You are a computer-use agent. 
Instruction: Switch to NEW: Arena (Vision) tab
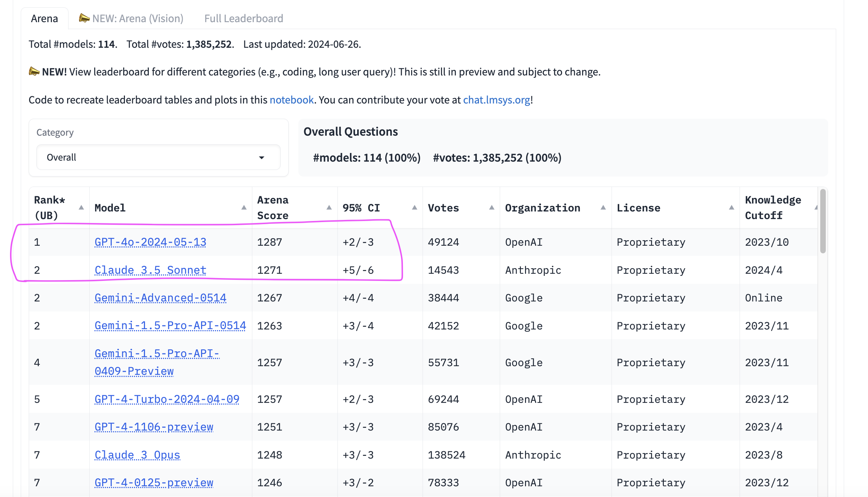click(x=131, y=18)
